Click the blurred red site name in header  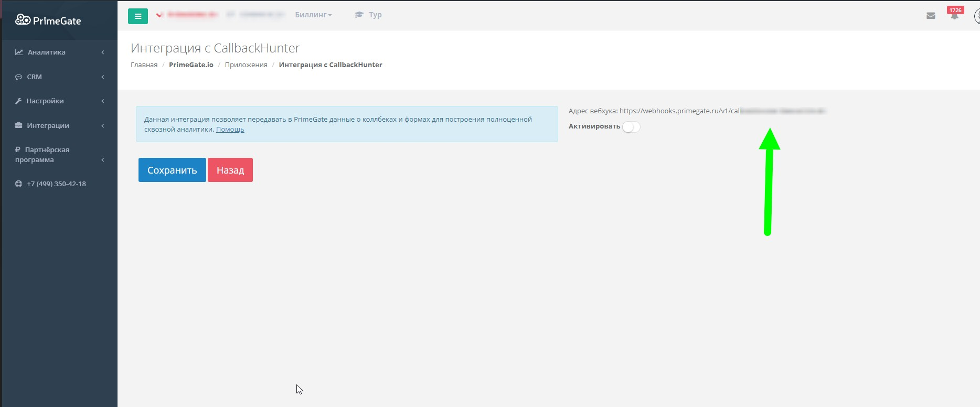[x=193, y=15]
